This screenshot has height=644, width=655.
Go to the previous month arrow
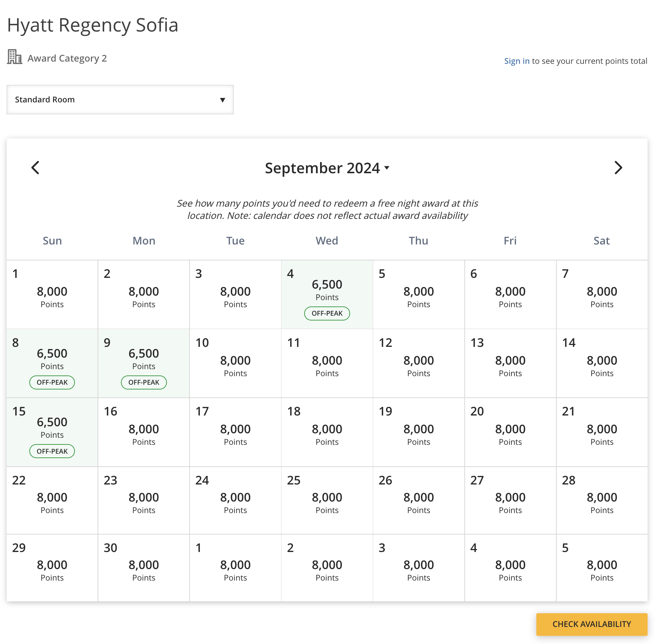35,168
